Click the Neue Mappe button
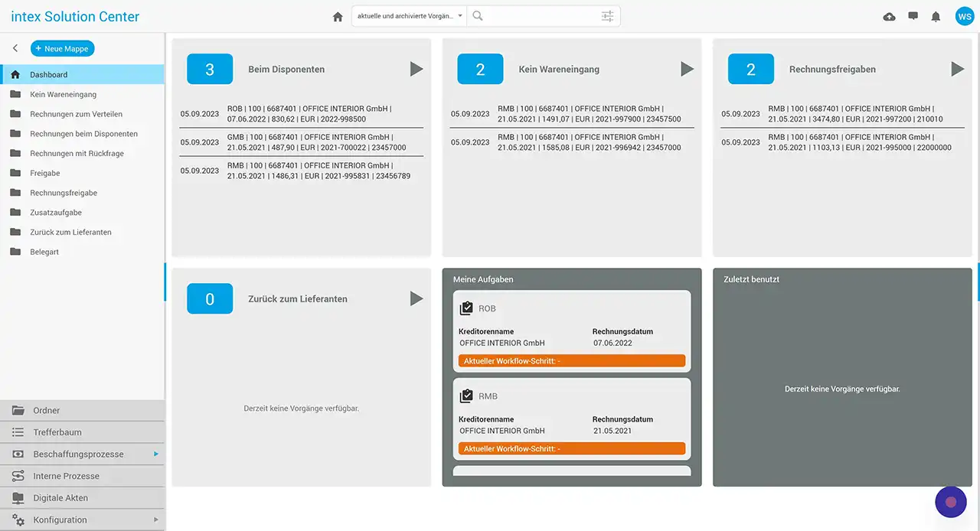 63,49
